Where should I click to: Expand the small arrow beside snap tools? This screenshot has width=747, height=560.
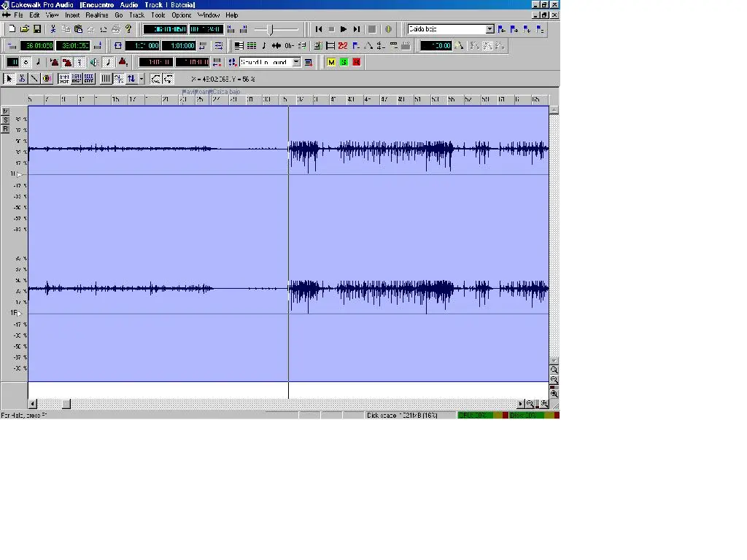[142, 79]
